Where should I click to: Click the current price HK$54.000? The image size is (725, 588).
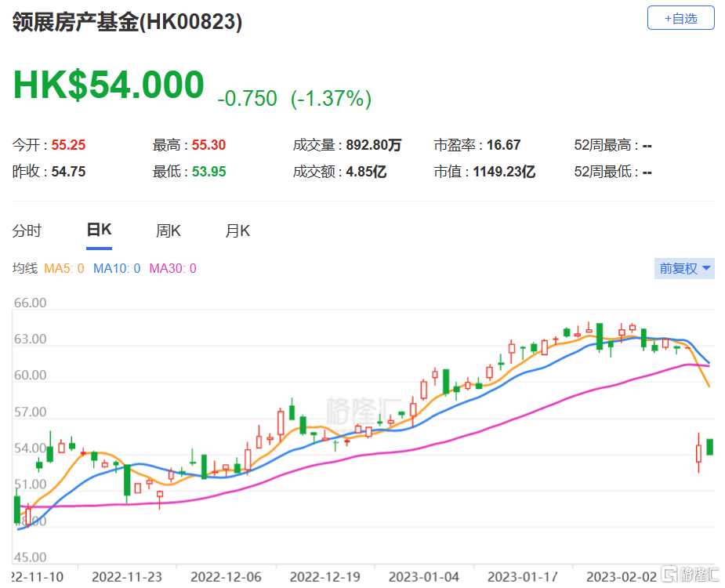pos(109,85)
